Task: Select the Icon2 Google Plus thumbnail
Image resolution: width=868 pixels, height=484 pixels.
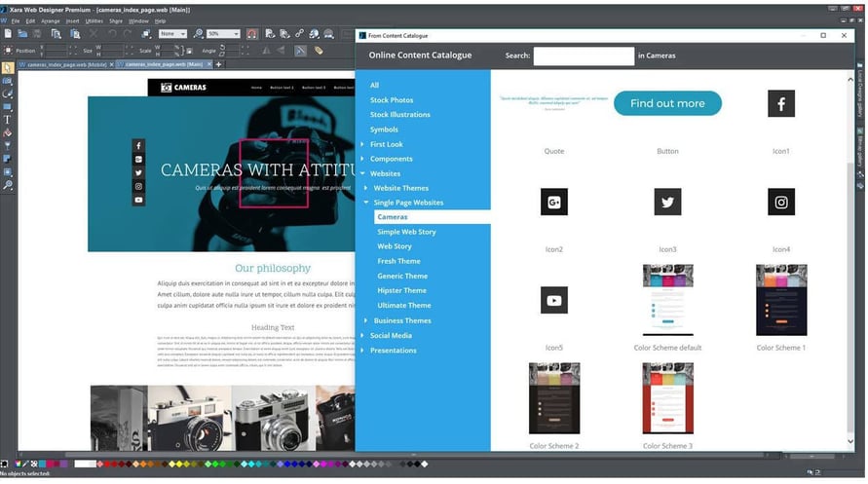Action: [x=554, y=202]
